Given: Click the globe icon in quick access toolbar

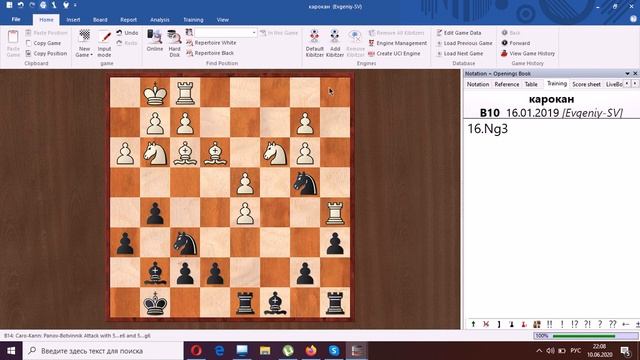Looking at the screenshot, I should 43,5.
